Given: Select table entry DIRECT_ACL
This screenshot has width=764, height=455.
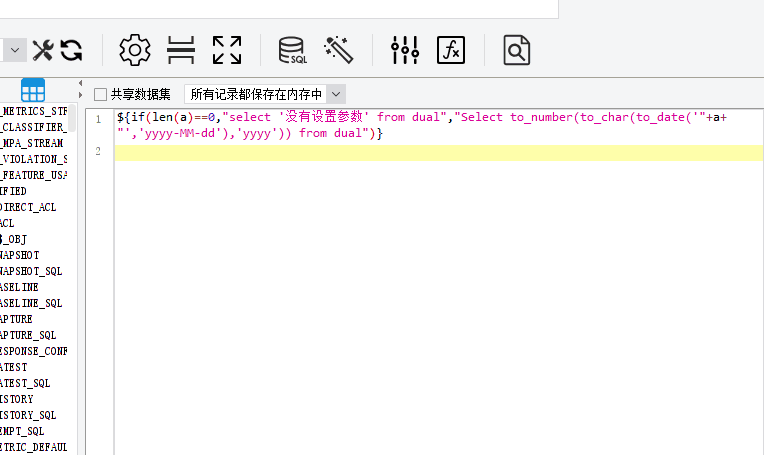Looking at the screenshot, I should click(28, 208).
